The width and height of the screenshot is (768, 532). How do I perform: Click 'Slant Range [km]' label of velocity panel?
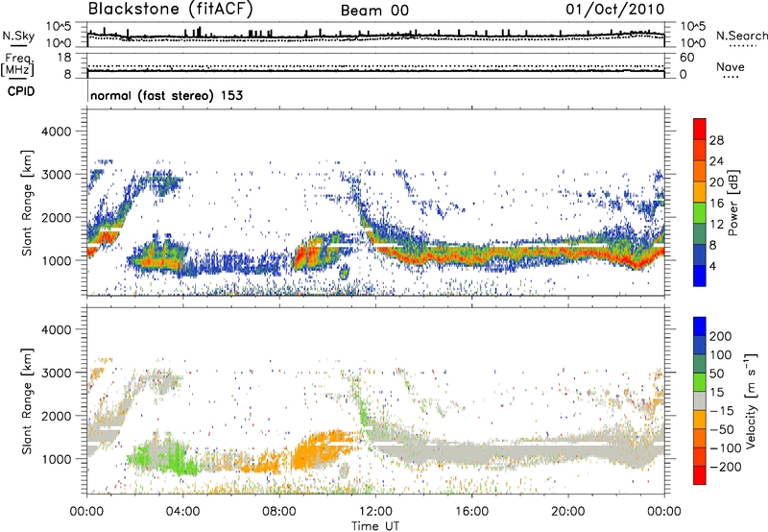pyautogui.click(x=27, y=400)
